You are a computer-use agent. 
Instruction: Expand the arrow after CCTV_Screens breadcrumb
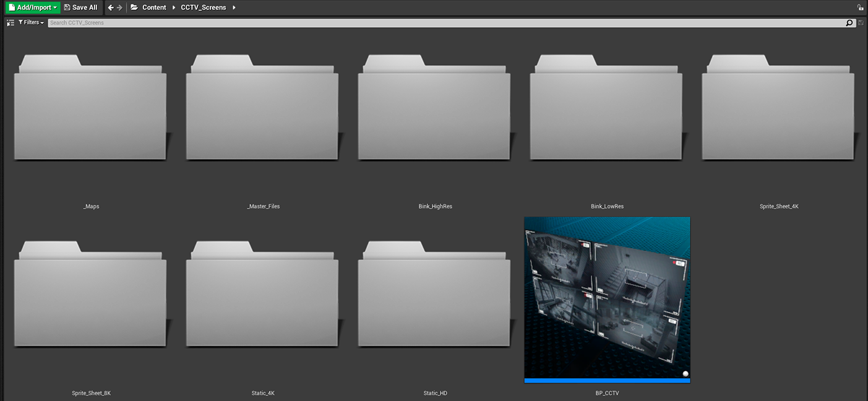(x=234, y=7)
